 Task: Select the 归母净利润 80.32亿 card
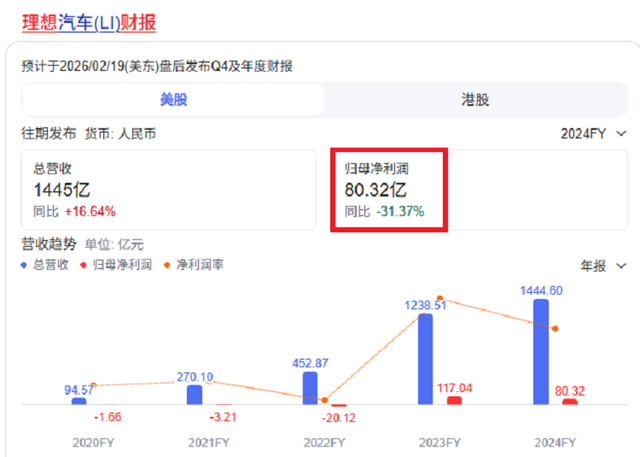[390, 189]
